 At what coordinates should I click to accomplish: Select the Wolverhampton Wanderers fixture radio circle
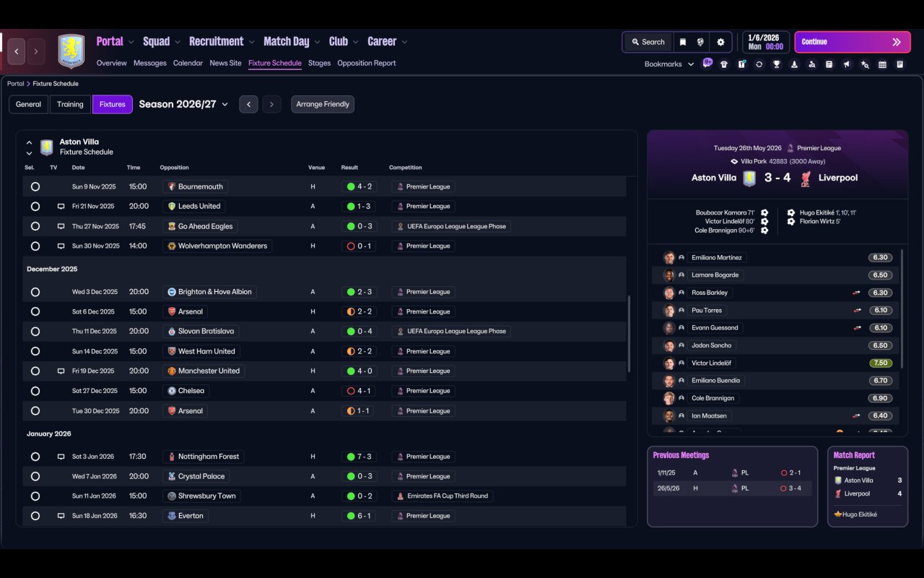[35, 246]
